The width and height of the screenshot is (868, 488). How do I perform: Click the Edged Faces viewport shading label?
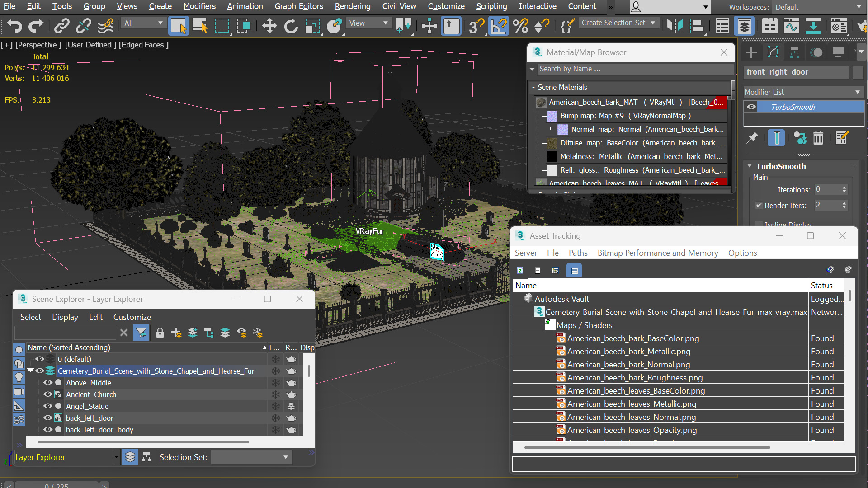144,45
